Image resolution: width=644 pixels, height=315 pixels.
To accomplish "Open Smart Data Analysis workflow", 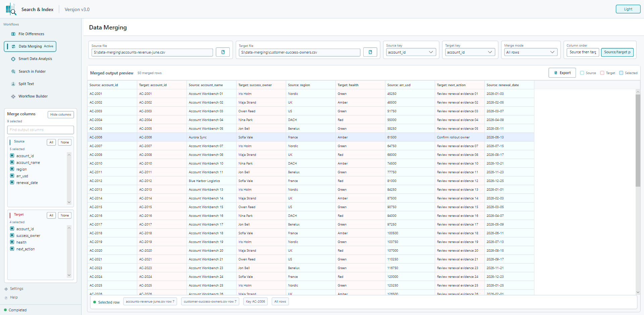I will tap(35, 59).
